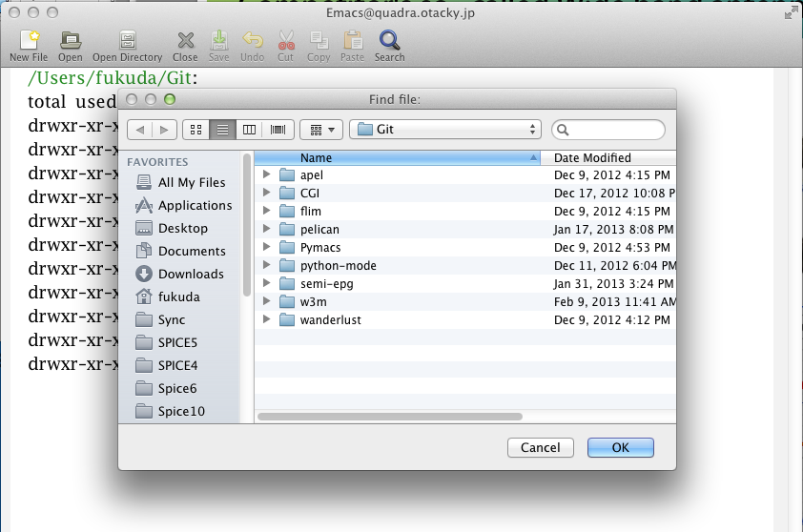This screenshot has height=532, width=803.
Task: Select the w3m folder name
Action: click(x=314, y=302)
